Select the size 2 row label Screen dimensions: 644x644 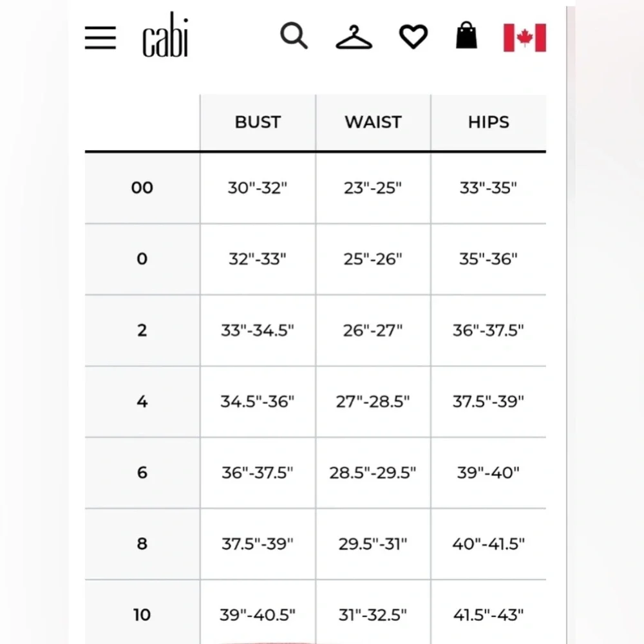(x=142, y=330)
